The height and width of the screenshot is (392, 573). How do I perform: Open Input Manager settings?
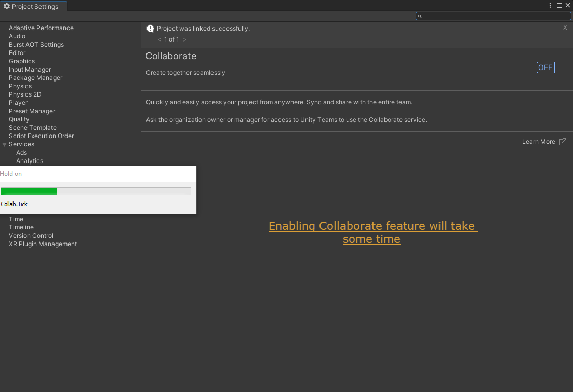click(30, 70)
